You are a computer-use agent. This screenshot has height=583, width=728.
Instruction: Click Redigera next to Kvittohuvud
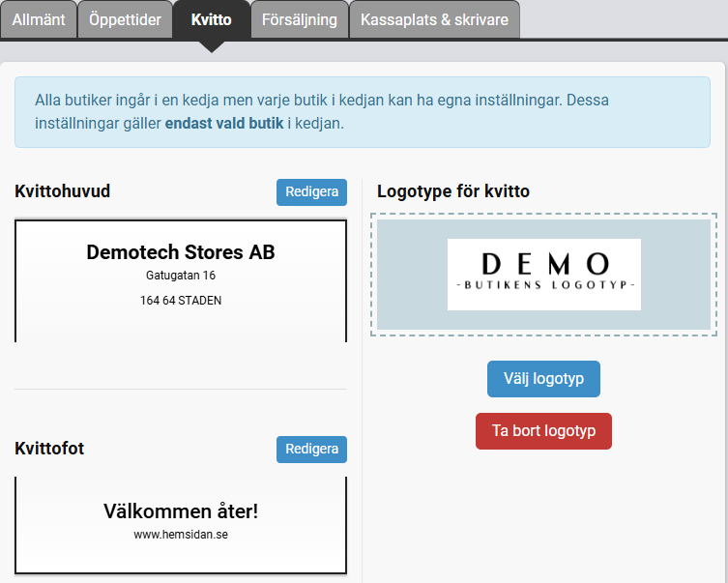pos(311,192)
